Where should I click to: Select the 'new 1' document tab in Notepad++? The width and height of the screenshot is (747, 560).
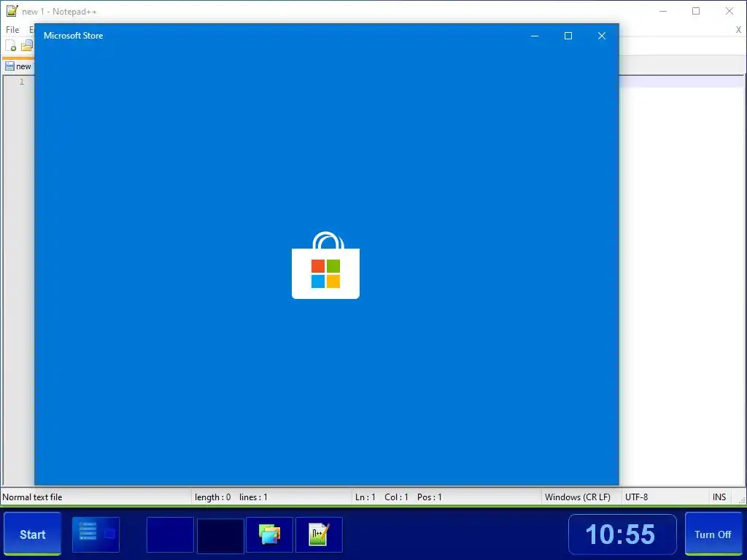point(18,66)
